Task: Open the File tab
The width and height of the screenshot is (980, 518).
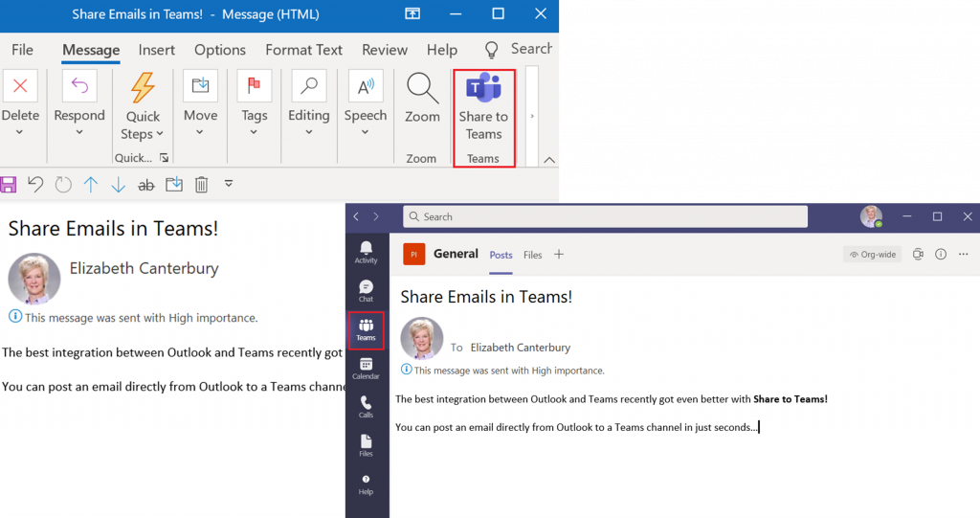Action: click(x=22, y=50)
